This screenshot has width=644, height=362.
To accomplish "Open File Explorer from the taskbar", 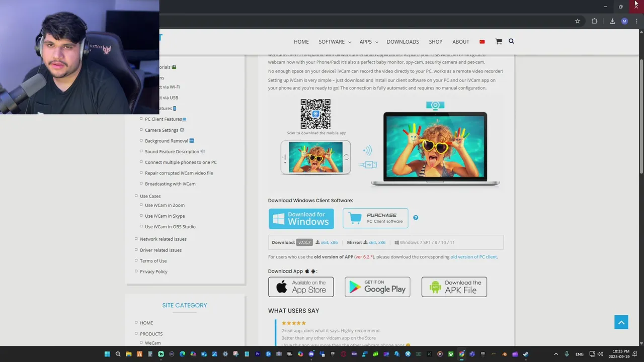I will click(129, 354).
